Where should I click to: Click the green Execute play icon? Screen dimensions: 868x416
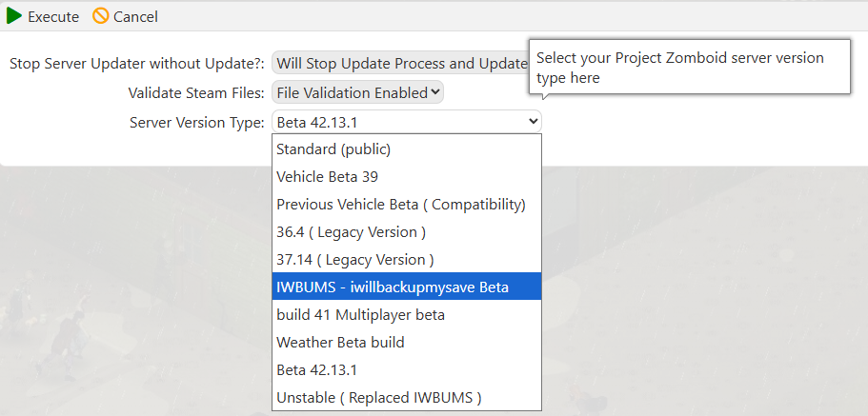[14, 16]
